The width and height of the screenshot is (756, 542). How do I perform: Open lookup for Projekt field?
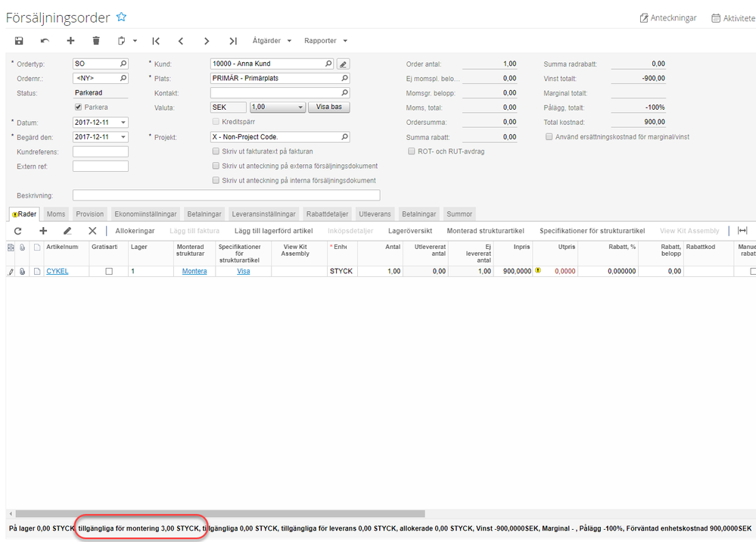pyautogui.click(x=345, y=137)
